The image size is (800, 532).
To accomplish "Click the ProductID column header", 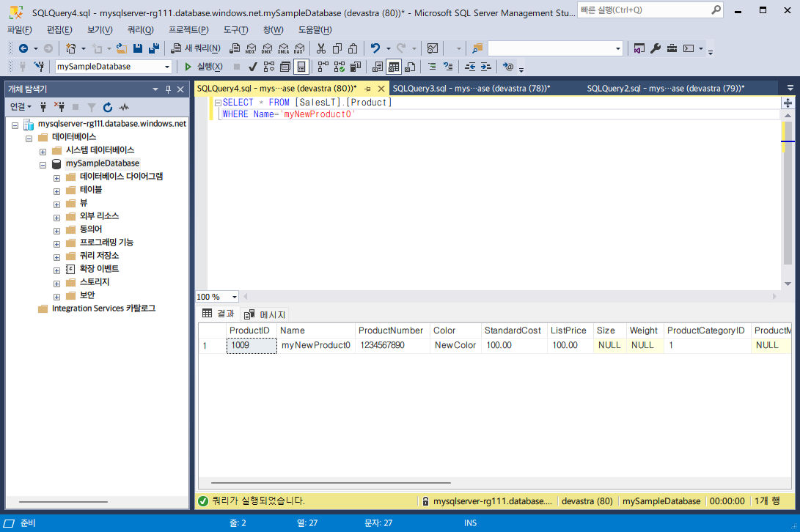I will 252,330.
